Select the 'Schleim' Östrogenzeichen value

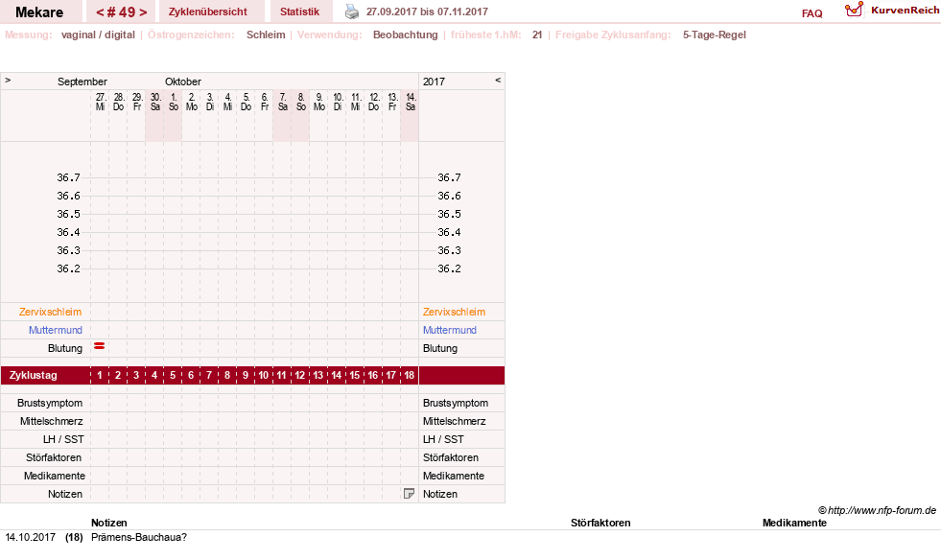pos(266,35)
